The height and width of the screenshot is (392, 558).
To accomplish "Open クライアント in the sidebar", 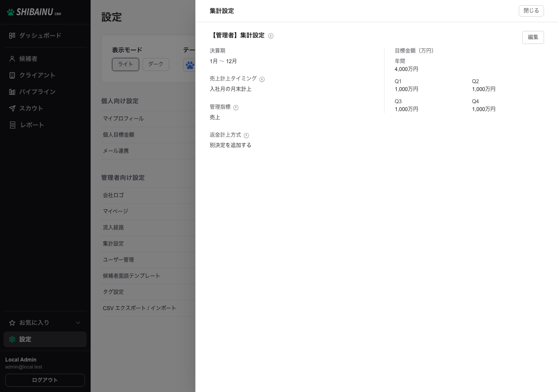I will [x=45, y=75].
